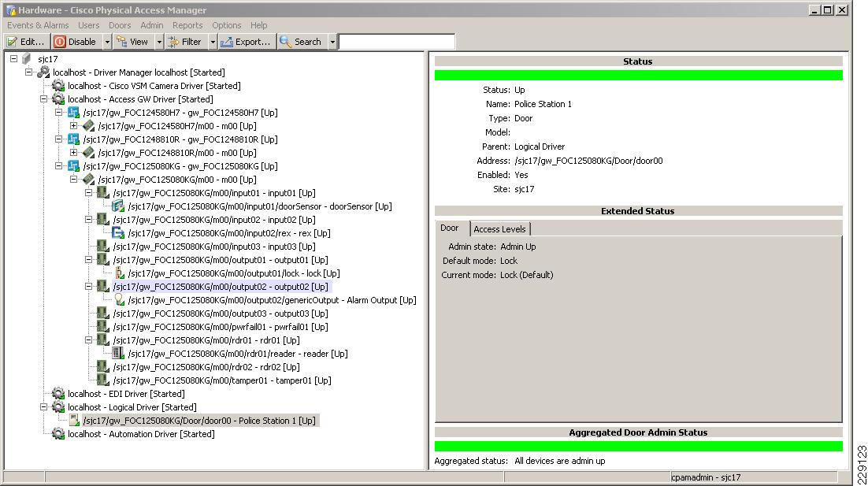Collapse the rdr01 node
The width and height of the screenshot is (868, 486).
(88, 340)
